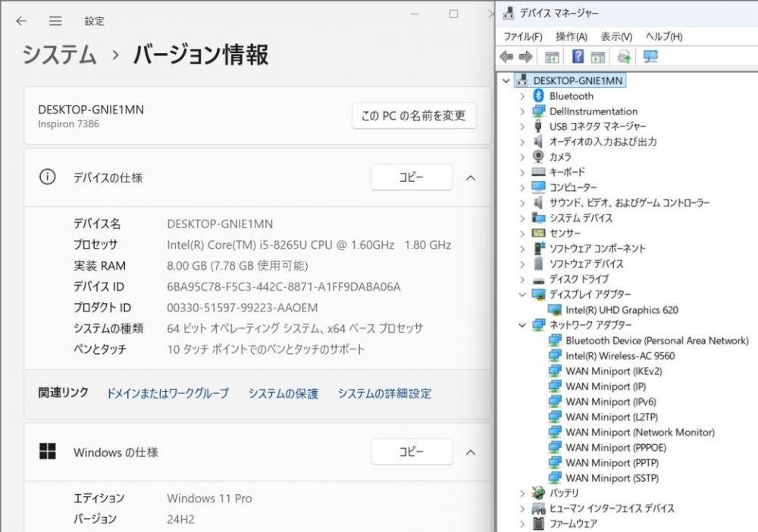Click the info icon beside デバイスの仕様
758x532 pixels.
point(47,177)
